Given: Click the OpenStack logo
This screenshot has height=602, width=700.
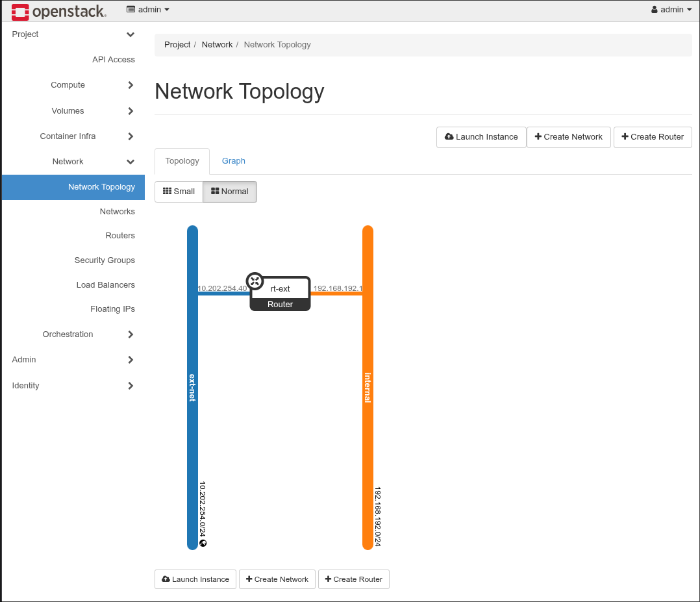Looking at the screenshot, I should coord(58,11).
